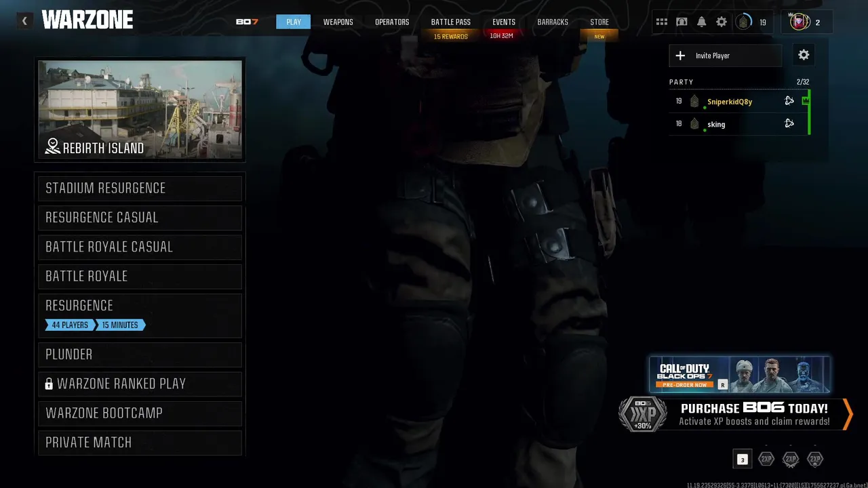This screenshot has width=868, height=488.
Task: Click the Invite Player button
Action: click(x=726, y=56)
